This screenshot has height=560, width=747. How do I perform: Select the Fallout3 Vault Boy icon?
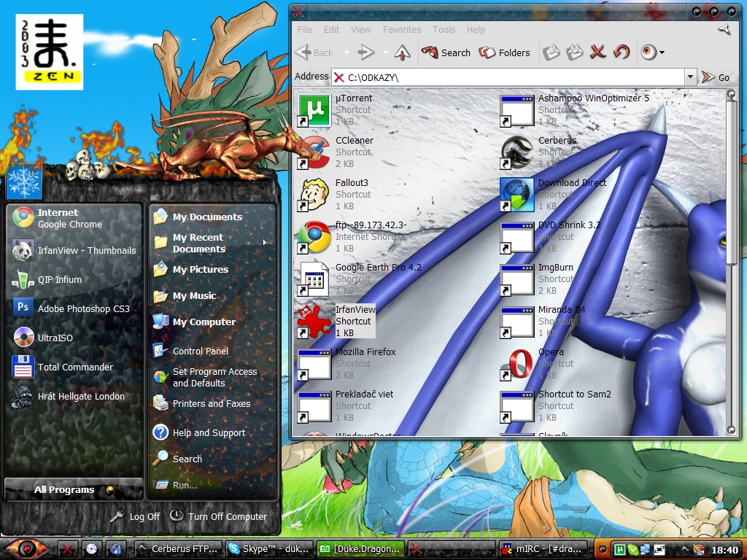tap(314, 195)
